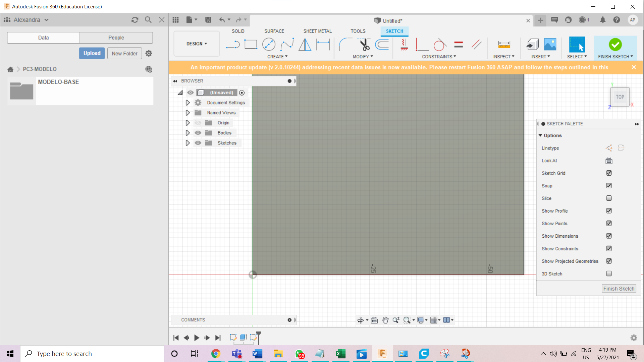This screenshot has width=644, height=362.
Task: Click the Upload button
Action: click(92, 53)
